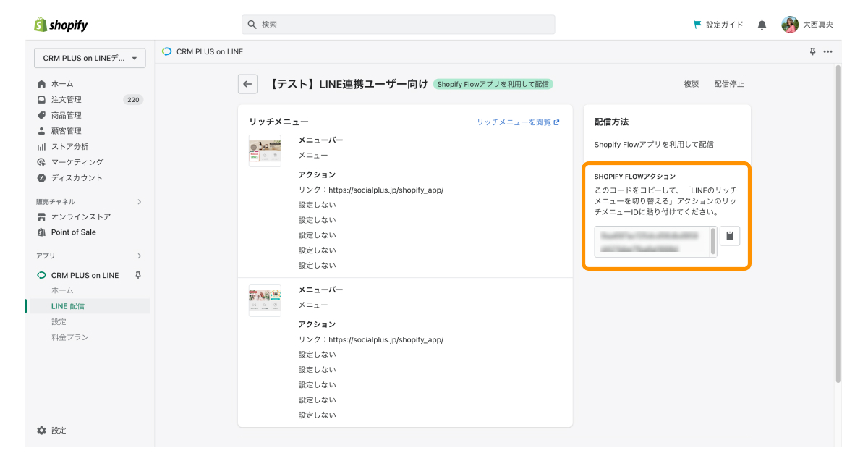The image size is (868, 456).
Task: Open the ホーム sidebar home icon
Action: (41, 83)
